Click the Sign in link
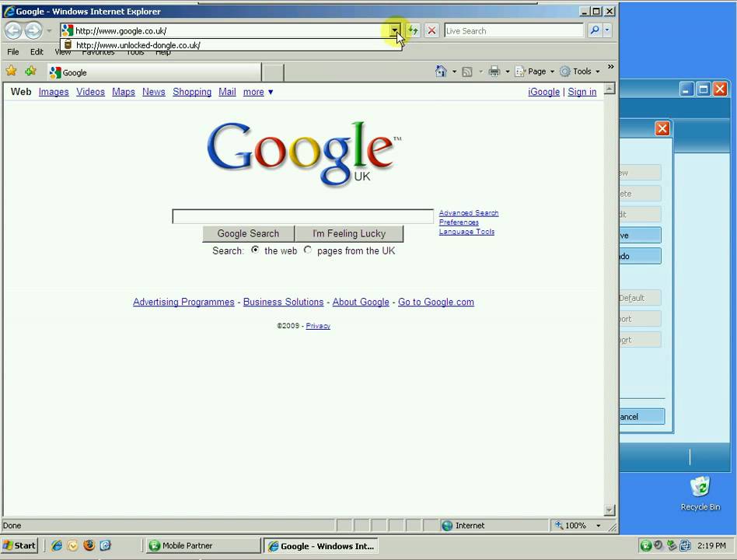The image size is (737, 560). (x=582, y=92)
